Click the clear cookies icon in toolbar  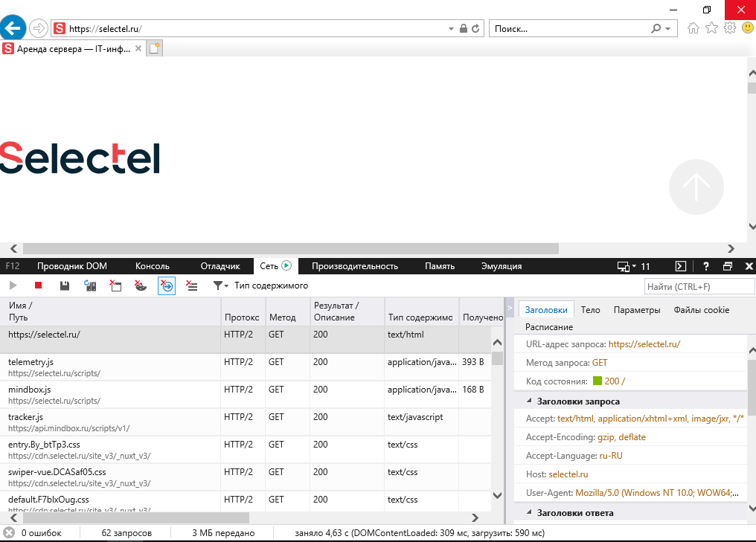(140, 285)
